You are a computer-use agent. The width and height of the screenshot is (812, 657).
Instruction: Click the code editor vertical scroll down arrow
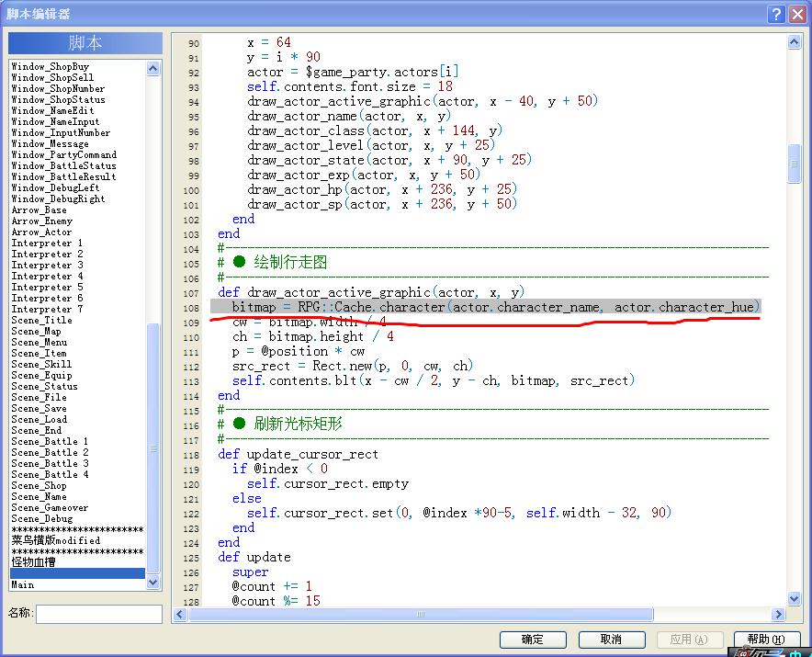click(x=794, y=598)
